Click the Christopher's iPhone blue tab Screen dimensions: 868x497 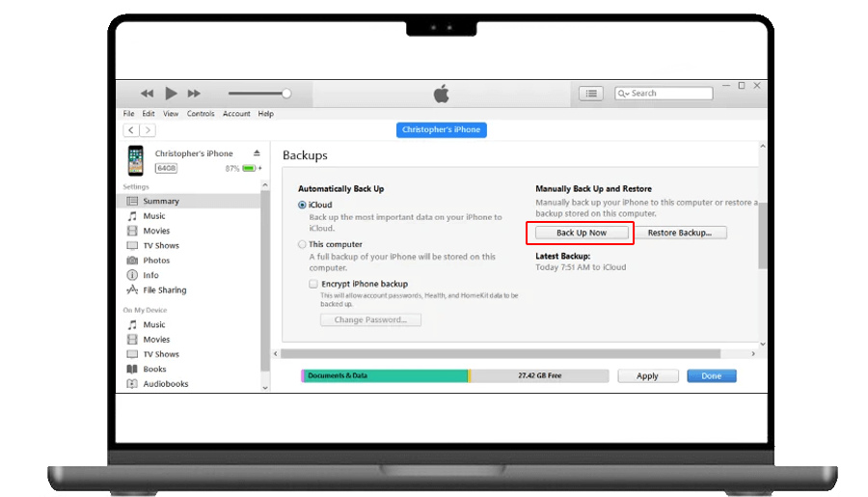tap(441, 129)
